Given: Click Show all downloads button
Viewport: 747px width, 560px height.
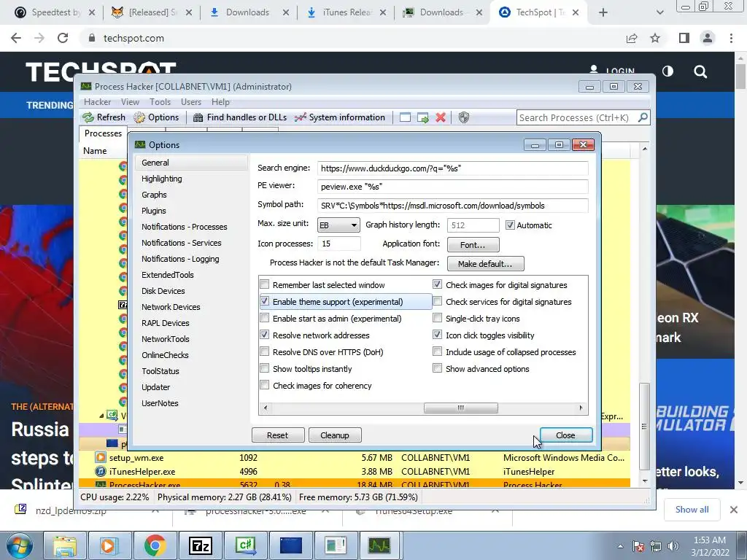Looking at the screenshot, I should coord(692,510).
